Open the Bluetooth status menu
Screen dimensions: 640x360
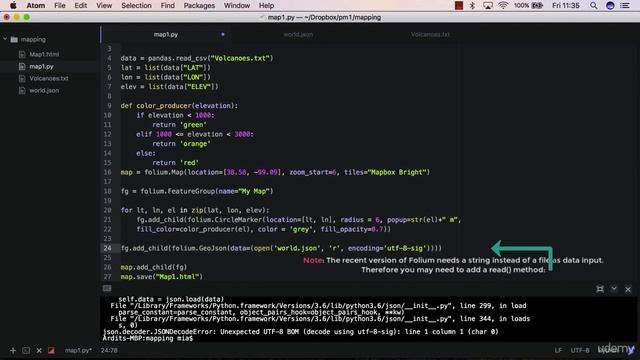click(473, 5)
